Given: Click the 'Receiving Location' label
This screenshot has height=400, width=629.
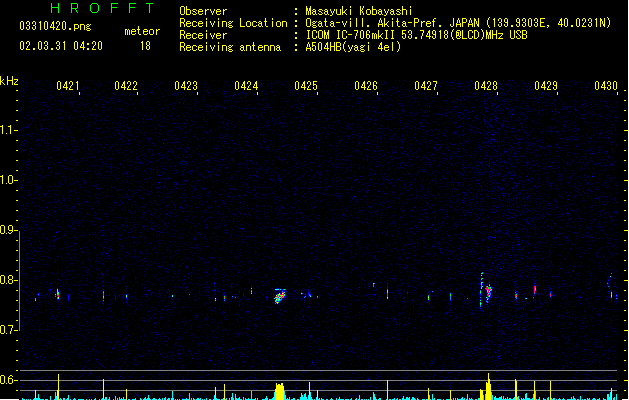Looking at the screenshot, I should pos(233,23).
